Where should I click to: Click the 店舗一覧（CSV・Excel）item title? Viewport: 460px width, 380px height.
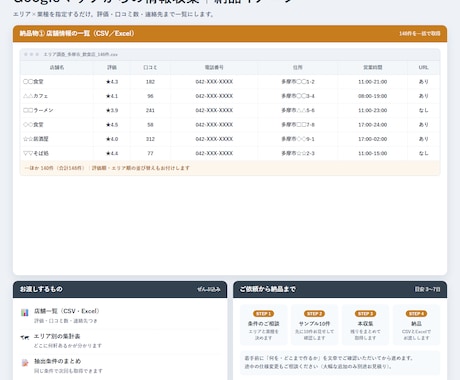tap(67, 311)
